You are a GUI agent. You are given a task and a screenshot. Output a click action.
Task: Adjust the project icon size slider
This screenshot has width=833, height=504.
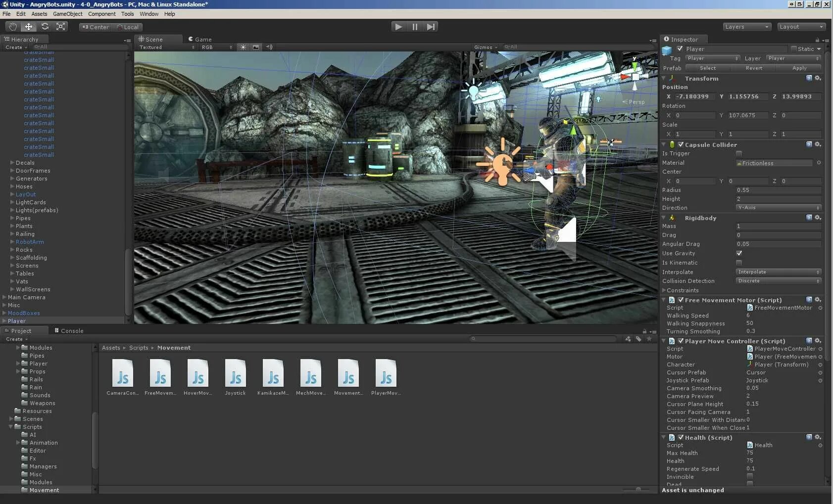(638, 490)
